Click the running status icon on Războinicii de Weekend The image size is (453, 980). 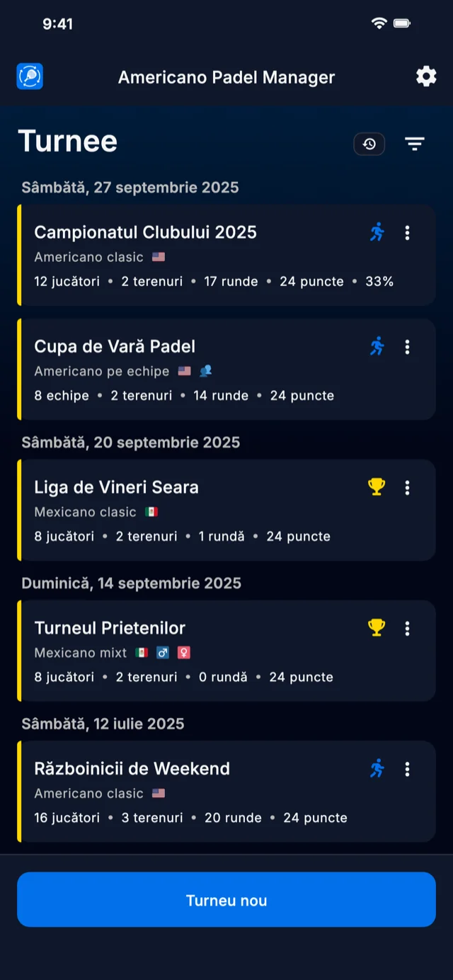coord(377,768)
